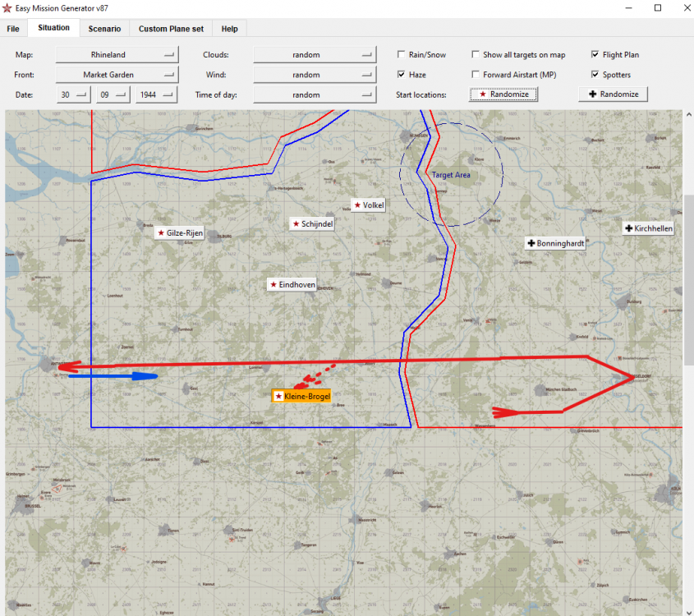Select the Schijndel airfield marker
This screenshot has height=616, width=694.
312,224
